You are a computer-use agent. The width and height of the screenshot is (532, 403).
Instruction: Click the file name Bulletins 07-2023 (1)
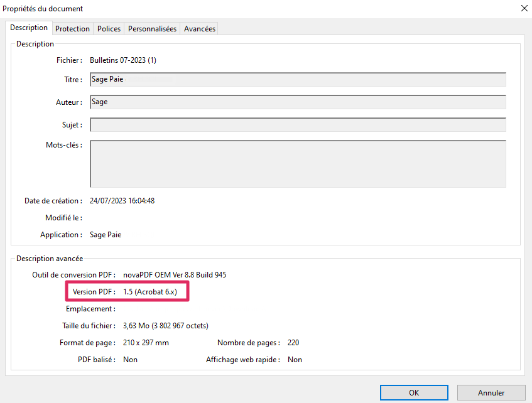tap(123, 60)
